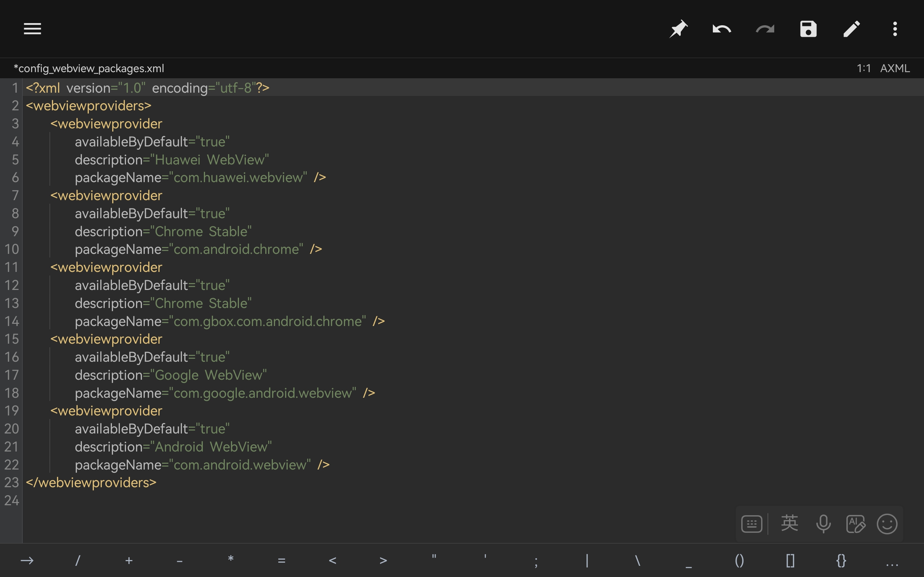The height and width of the screenshot is (577, 924).
Task: Open the emoji smiley panel
Action: 887,524
